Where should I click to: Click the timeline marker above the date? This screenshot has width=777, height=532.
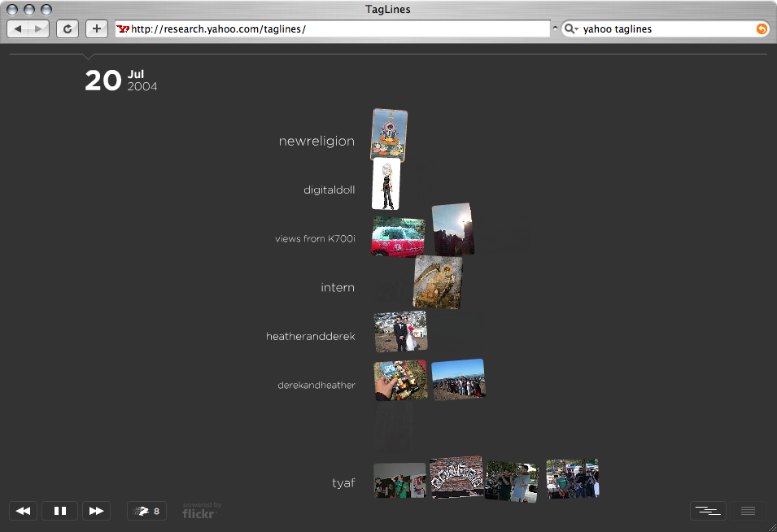(x=89, y=56)
